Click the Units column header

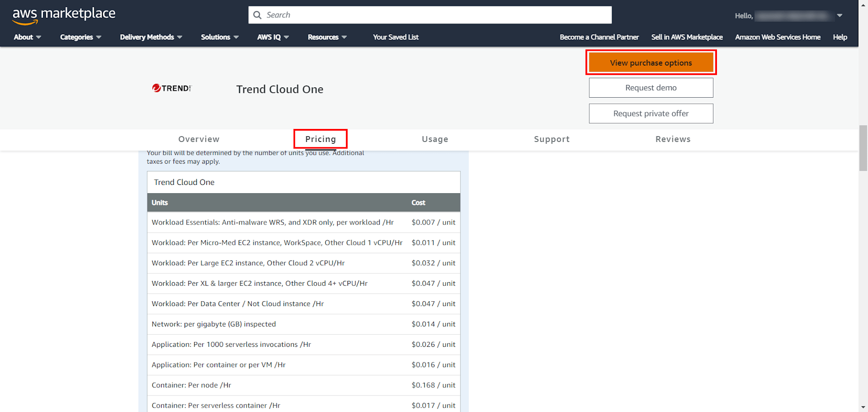click(160, 203)
